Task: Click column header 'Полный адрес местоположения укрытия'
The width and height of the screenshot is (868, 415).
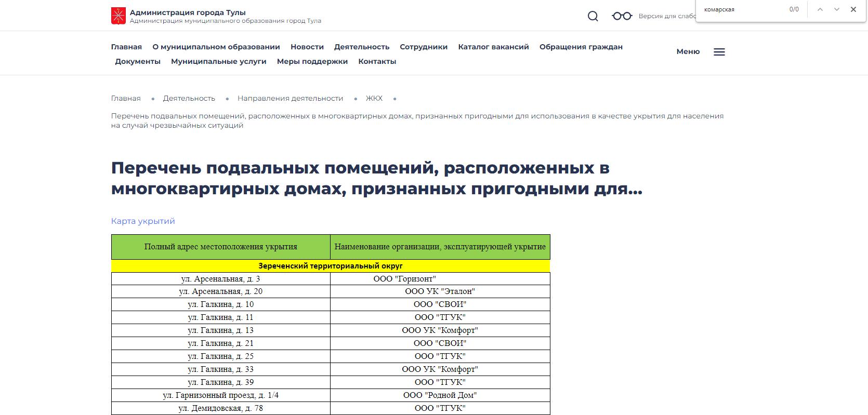Action: pos(221,247)
